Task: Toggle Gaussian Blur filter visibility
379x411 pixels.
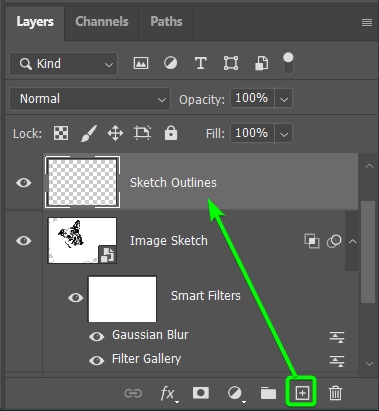Action: [96, 336]
